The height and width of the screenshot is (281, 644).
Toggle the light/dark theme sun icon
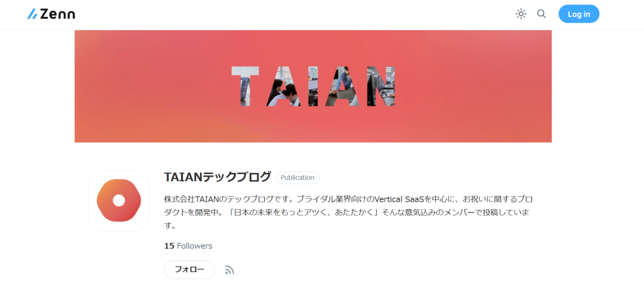(x=521, y=14)
